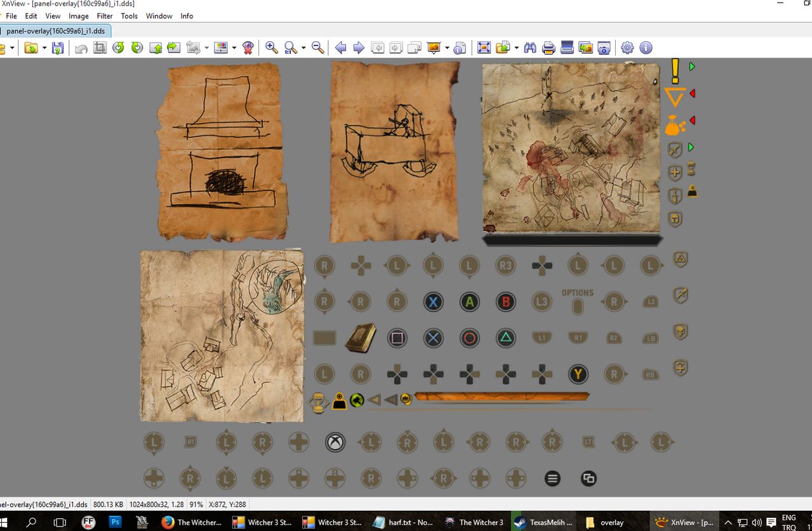Click the 91% zoom status bar value
Viewport: 812px width, 531px height.
click(196, 504)
